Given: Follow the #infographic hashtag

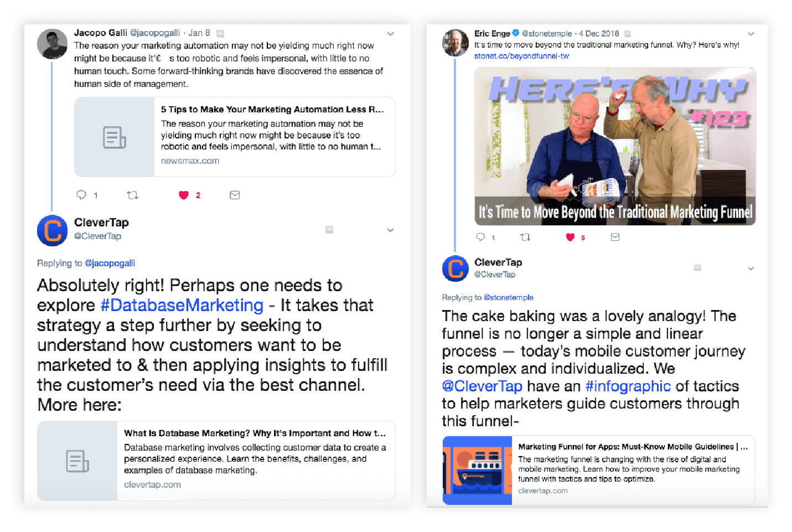Looking at the screenshot, I should click(628, 386).
